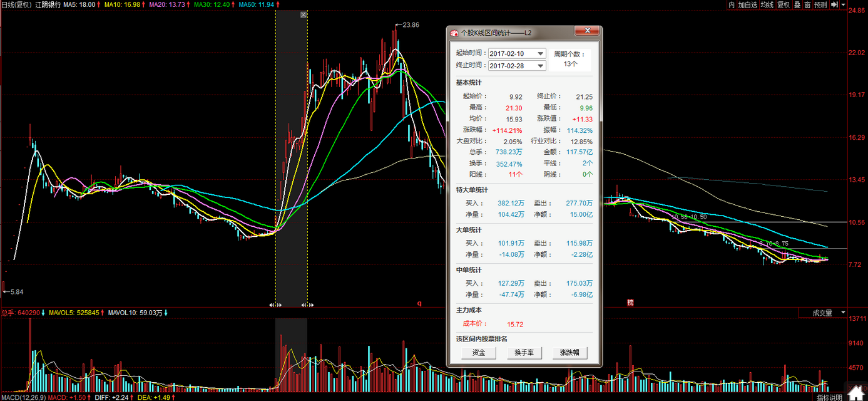Expand the top-right toolbar dropdown arrow

pos(844,4)
